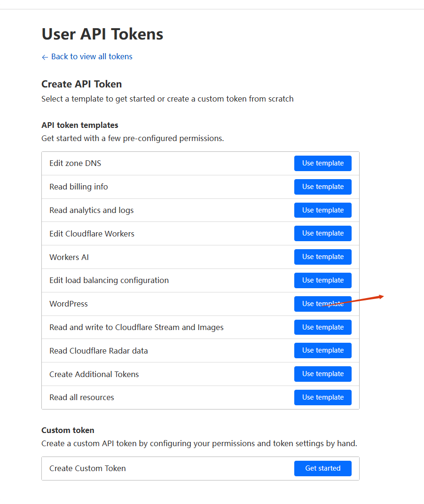Click Get started for Create Custom Token

(x=323, y=468)
